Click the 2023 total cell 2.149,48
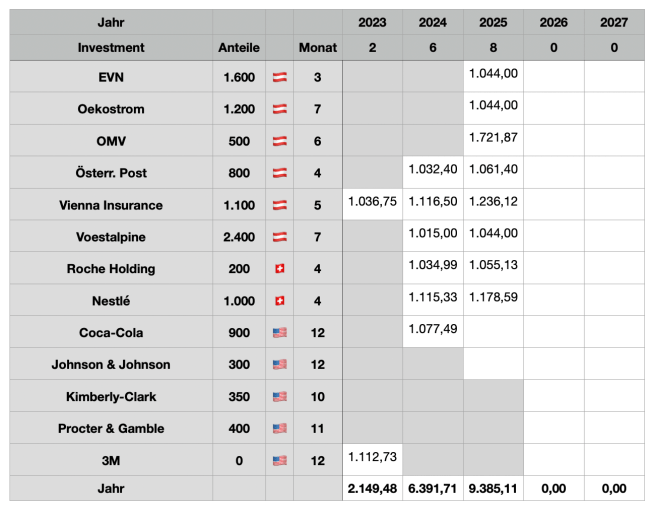 372,489
